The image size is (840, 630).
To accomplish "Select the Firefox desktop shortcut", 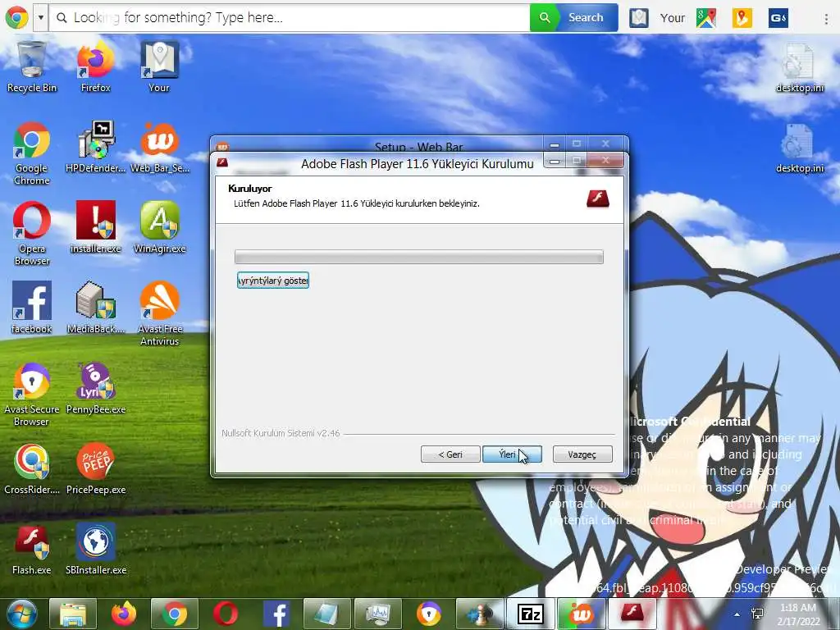I will coord(95,67).
